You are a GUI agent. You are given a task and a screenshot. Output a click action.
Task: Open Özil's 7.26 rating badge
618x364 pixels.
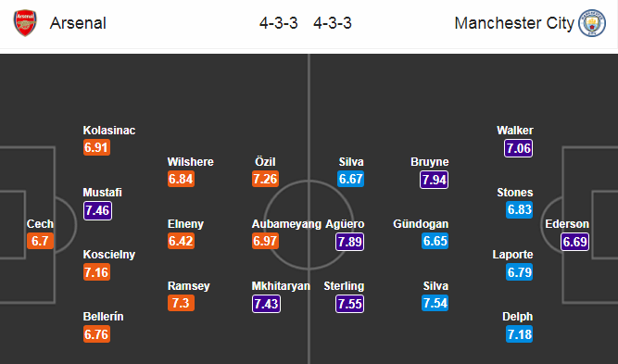(265, 179)
